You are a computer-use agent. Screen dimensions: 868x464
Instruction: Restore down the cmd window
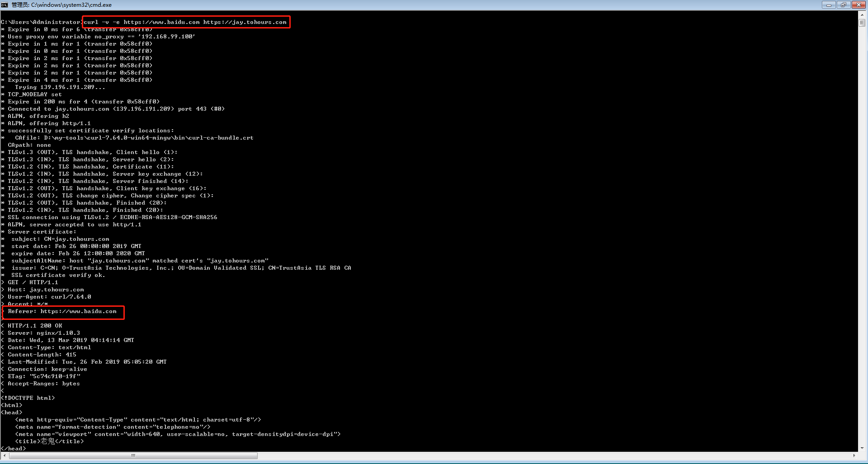click(x=843, y=5)
